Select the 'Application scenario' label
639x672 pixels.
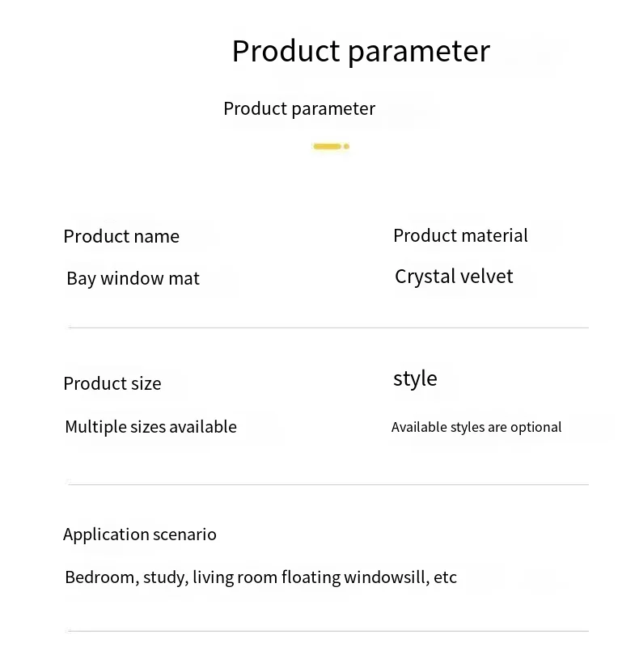click(140, 535)
